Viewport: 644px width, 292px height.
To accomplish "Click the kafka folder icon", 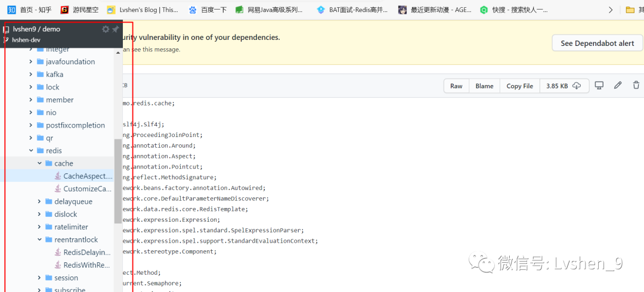I will [x=40, y=74].
